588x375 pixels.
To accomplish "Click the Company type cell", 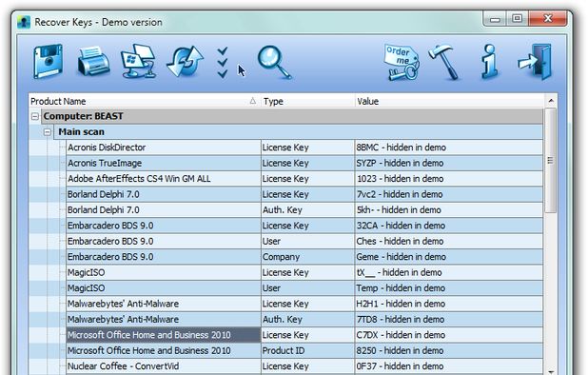I will 307,257.
